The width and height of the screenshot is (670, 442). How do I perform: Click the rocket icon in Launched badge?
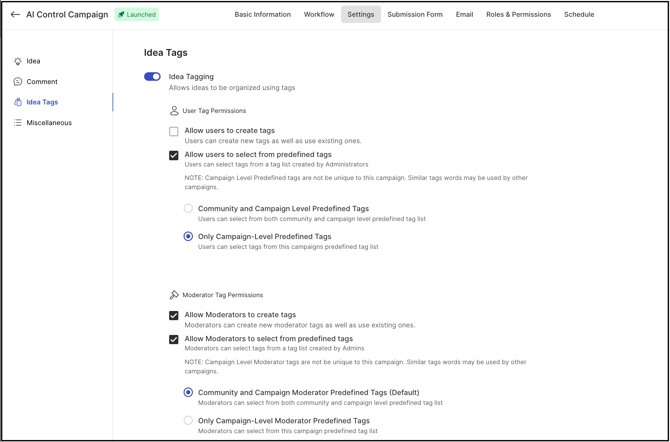tap(122, 15)
